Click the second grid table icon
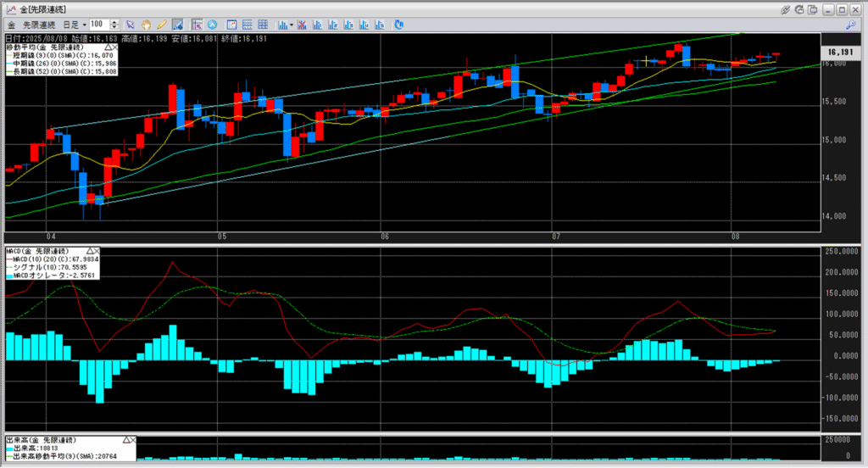The image size is (868, 468). 263,25
